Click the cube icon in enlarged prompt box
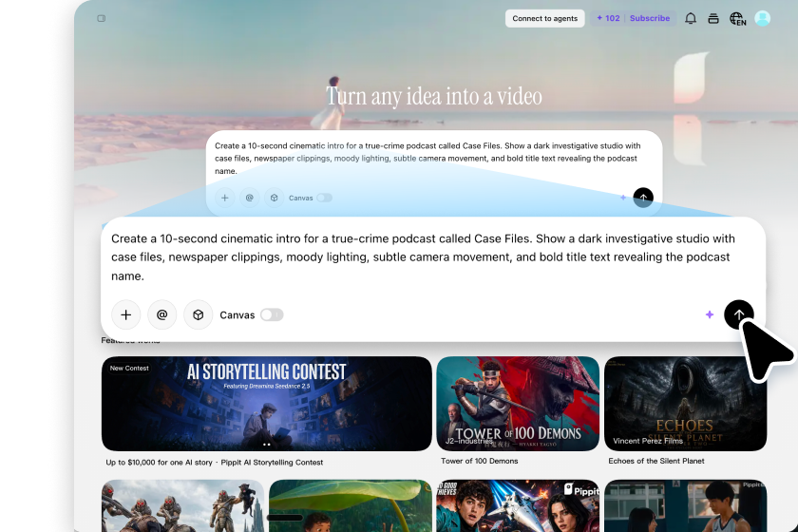Viewport: 798px width, 532px height. click(x=198, y=314)
